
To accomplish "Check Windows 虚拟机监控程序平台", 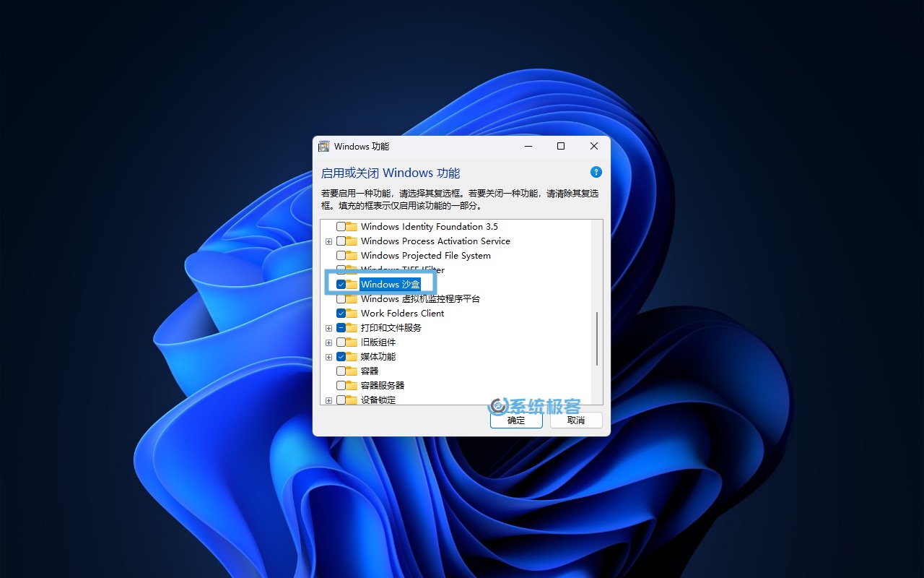I will point(340,298).
